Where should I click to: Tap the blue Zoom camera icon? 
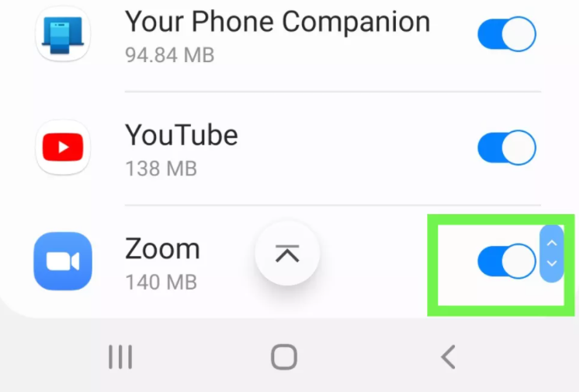pos(63,261)
